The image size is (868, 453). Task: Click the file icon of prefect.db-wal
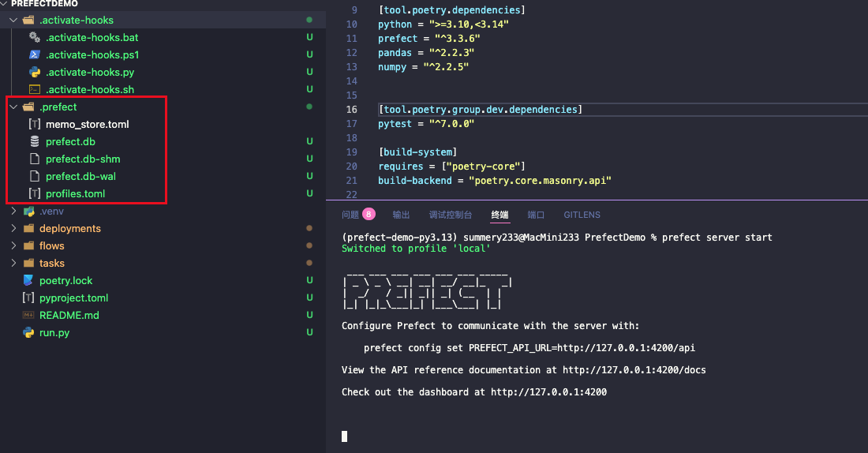coord(34,176)
